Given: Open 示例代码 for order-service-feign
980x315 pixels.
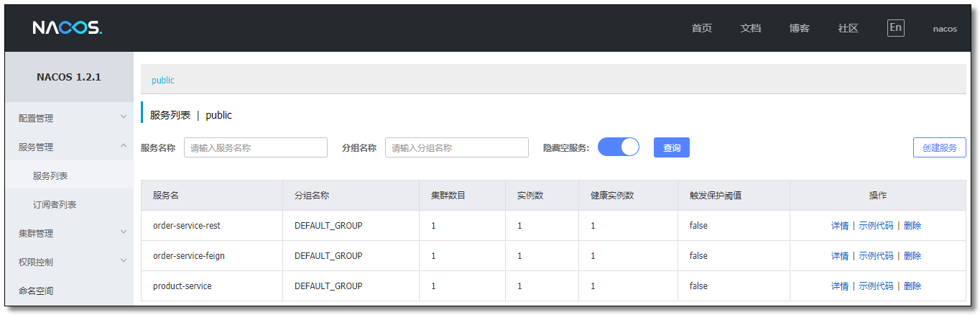Looking at the screenshot, I should (876, 256).
